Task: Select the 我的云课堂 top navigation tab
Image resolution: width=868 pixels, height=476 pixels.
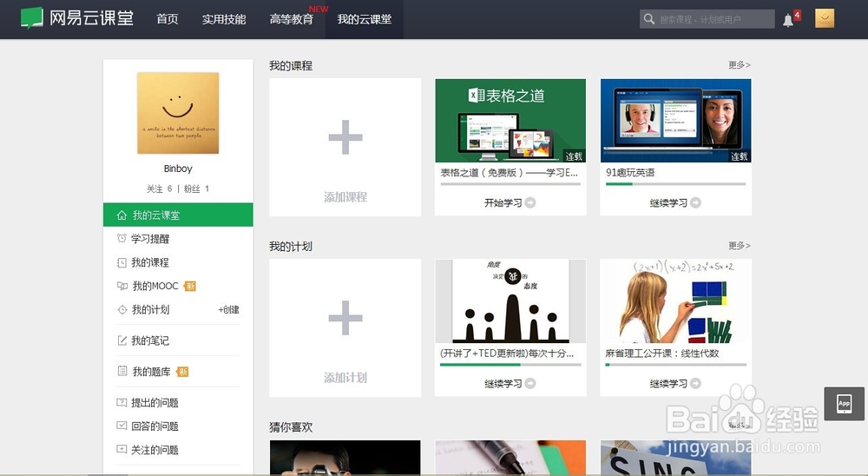Action: [x=365, y=19]
